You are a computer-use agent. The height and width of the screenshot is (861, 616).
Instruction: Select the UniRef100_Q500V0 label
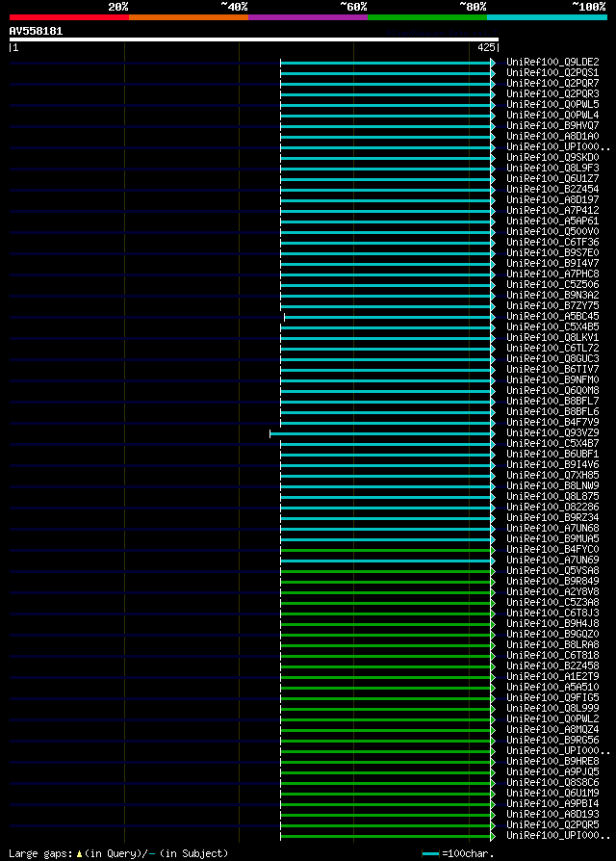pyautogui.click(x=552, y=232)
